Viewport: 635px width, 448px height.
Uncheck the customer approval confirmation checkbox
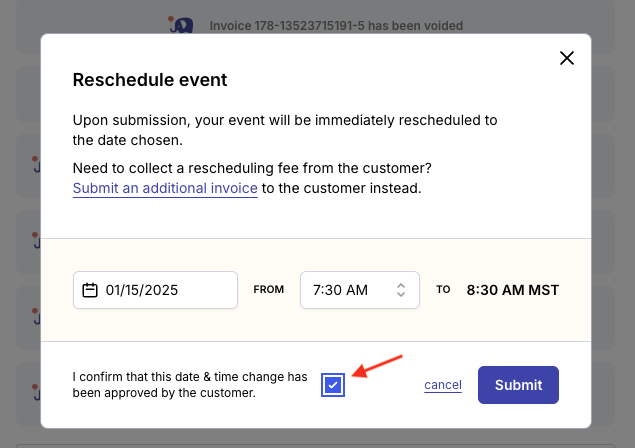coord(333,385)
